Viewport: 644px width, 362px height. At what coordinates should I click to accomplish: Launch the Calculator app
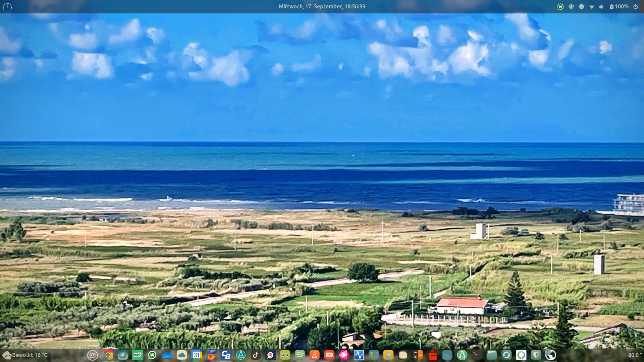coord(418,355)
